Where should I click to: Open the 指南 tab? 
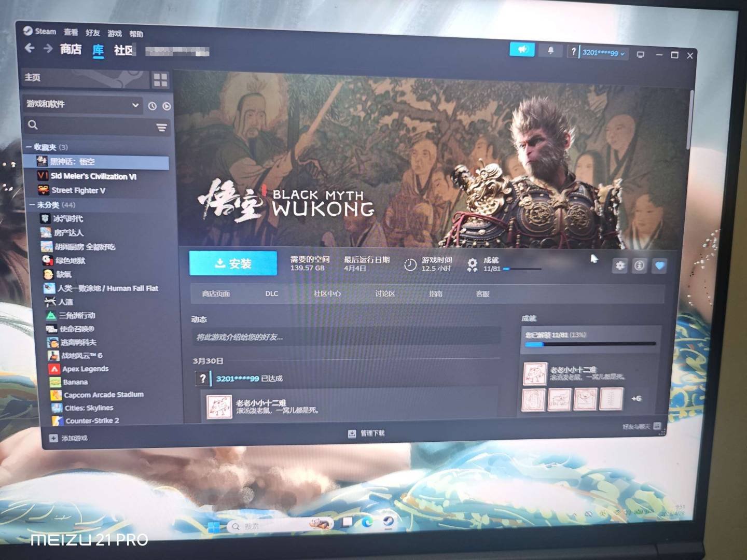[436, 293]
